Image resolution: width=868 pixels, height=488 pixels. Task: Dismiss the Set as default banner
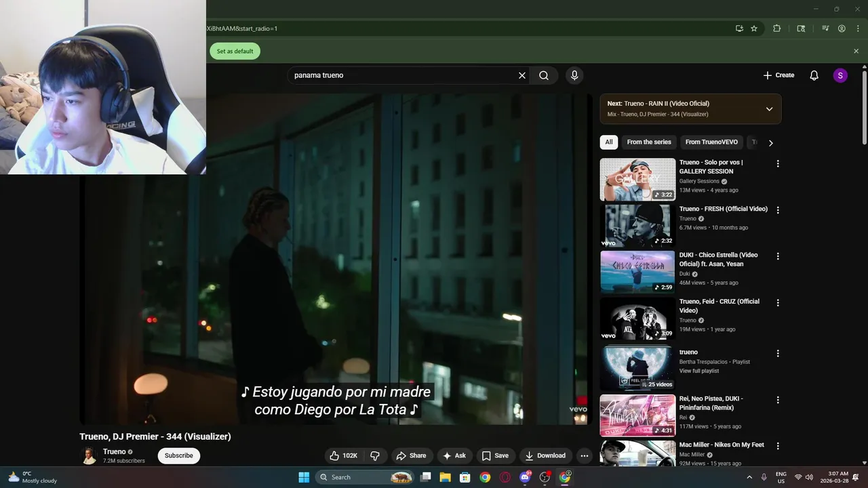856,51
